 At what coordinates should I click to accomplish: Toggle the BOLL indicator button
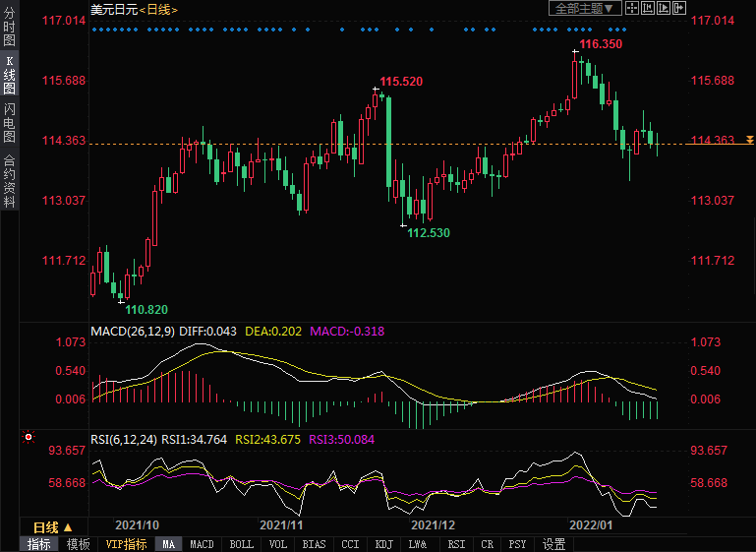coord(241,544)
